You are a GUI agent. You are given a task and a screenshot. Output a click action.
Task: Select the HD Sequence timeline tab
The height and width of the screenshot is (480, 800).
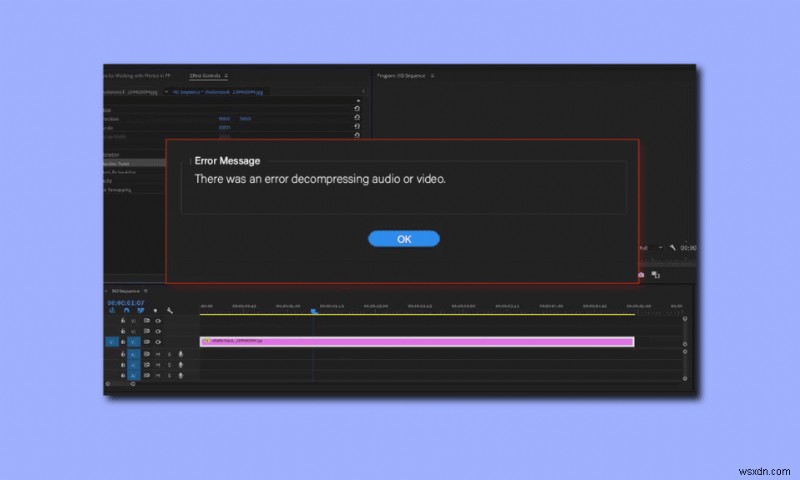click(x=126, y=291)
